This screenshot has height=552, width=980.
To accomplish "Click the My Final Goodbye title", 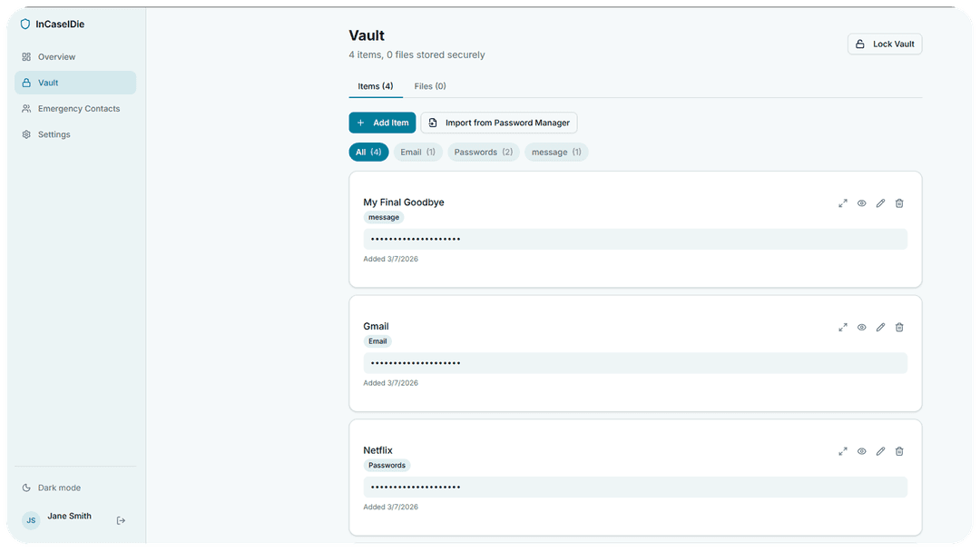I will [404, 202].
